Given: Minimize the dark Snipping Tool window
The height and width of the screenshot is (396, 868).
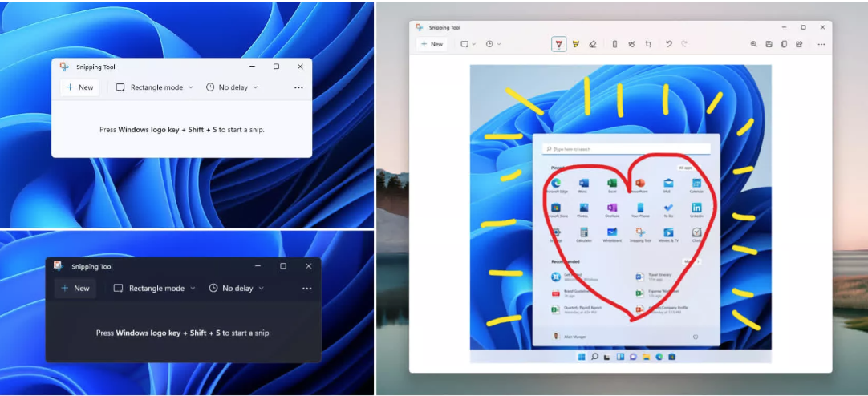Looking at the screenshot, I should 258,266.
